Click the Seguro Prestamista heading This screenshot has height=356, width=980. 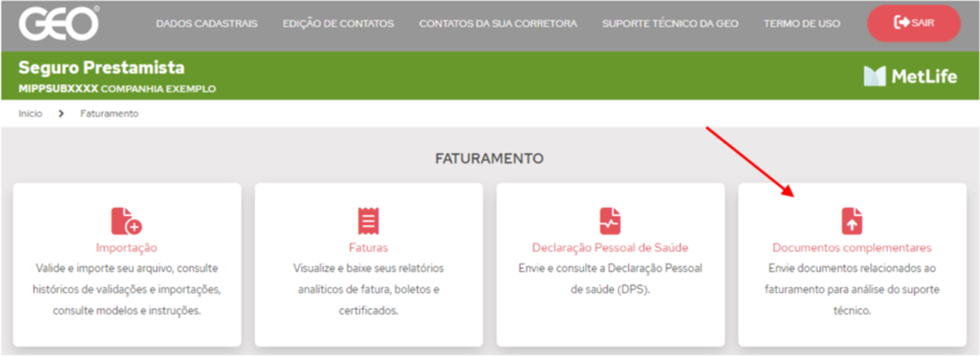[x=101, y=67]
